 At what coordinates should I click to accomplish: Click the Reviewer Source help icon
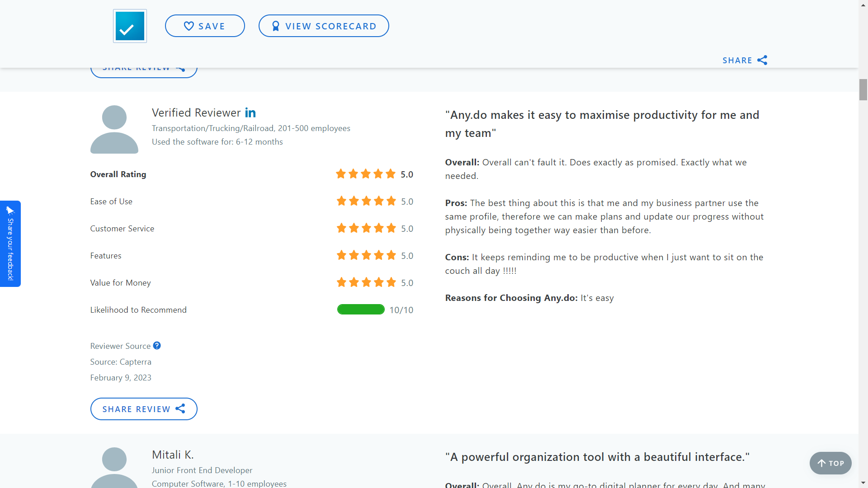tap(157, 346)
